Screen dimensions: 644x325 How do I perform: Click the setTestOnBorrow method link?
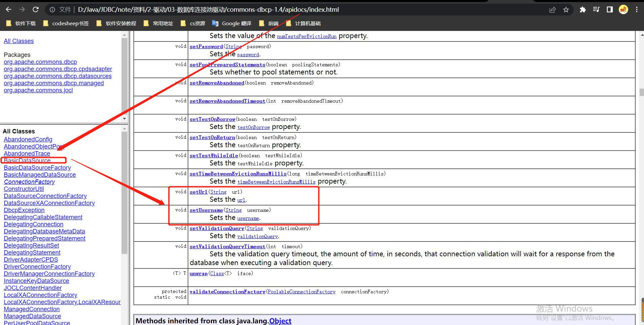[x=212, y=119]
